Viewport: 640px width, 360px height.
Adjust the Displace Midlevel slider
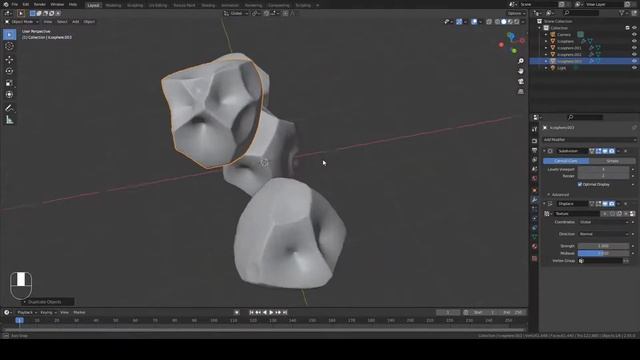tap(603, 253)
